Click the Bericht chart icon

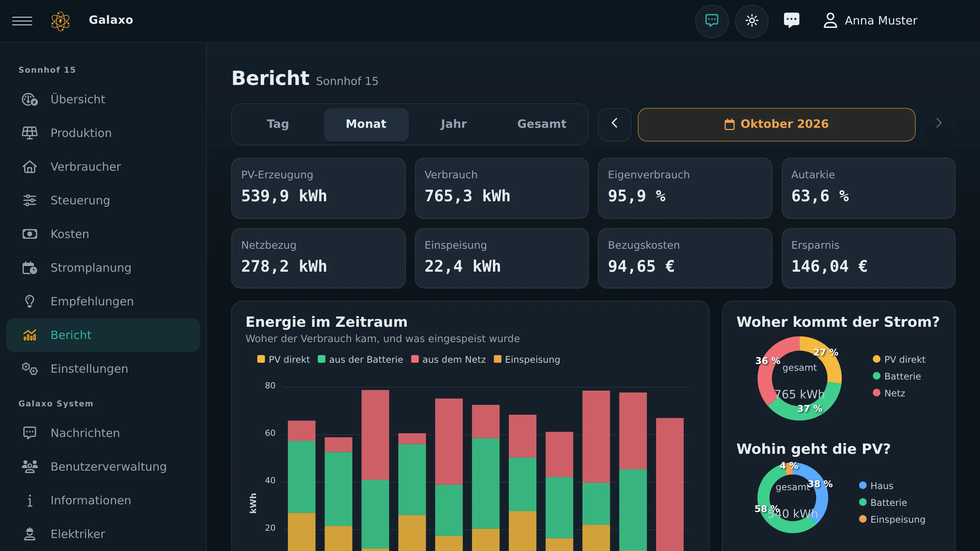click(30, 335)
